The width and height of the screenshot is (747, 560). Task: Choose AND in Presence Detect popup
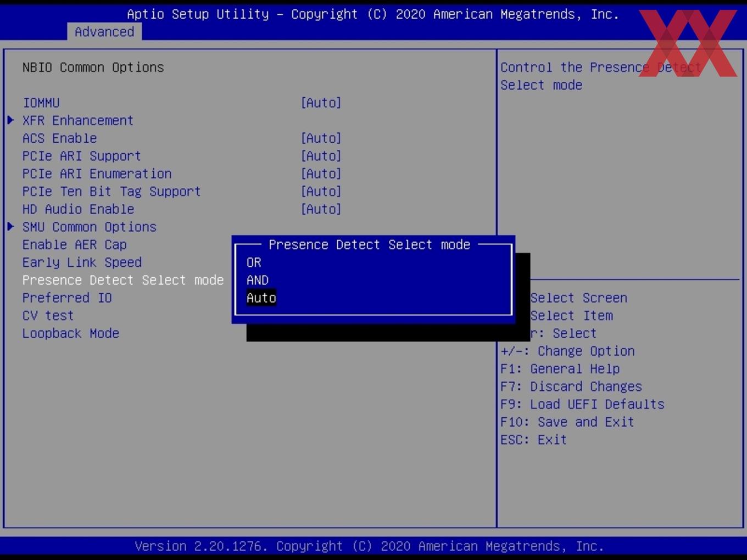pos(258,280)
